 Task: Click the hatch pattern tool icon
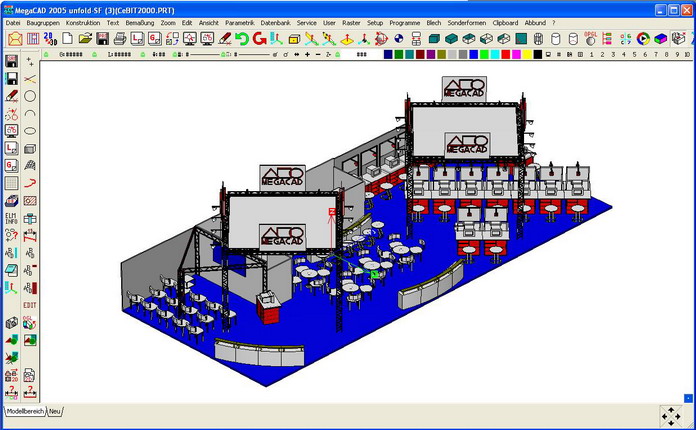coord(30,201)
